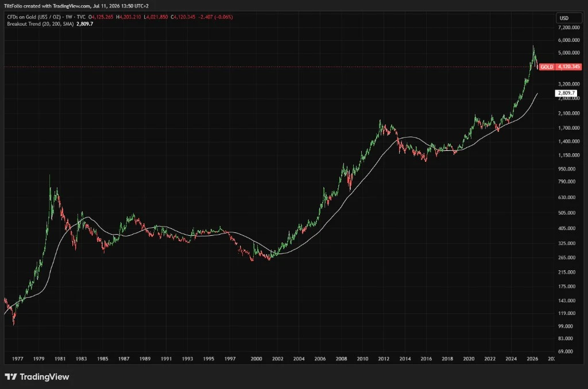Click the 2,100.000 price scale label
This screenshot has width=588, height=389.
(x=569, y=113)
